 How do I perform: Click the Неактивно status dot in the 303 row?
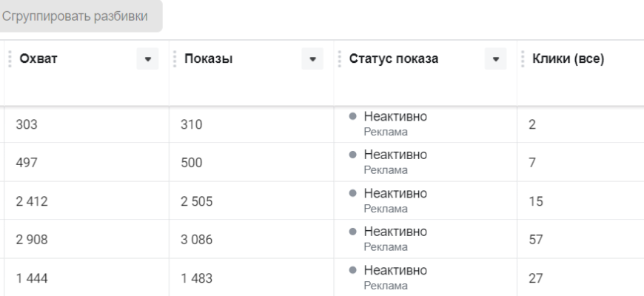click(x=355, y=119)
